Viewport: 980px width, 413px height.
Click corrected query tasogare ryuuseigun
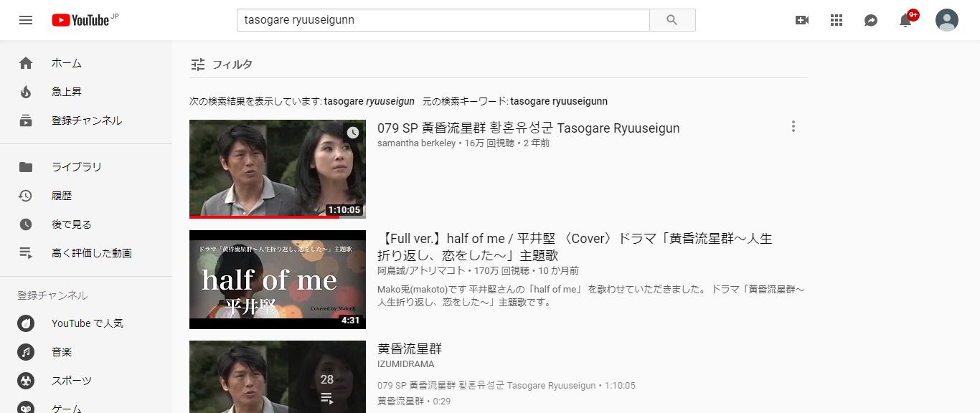click(x=369, y=101)
